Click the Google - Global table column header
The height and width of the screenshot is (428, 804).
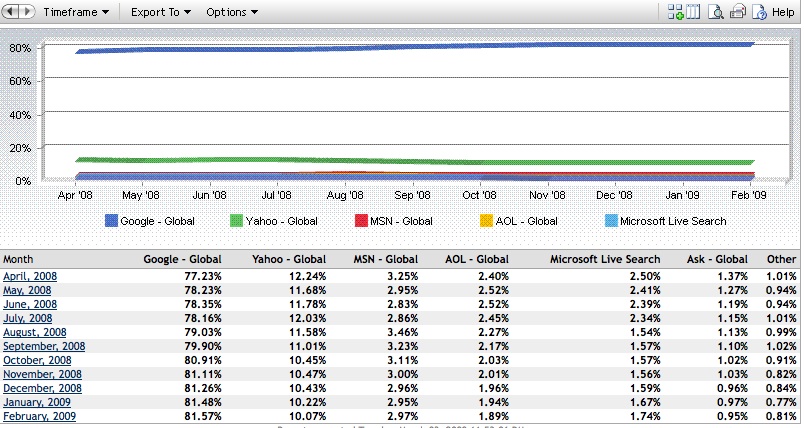183,259
